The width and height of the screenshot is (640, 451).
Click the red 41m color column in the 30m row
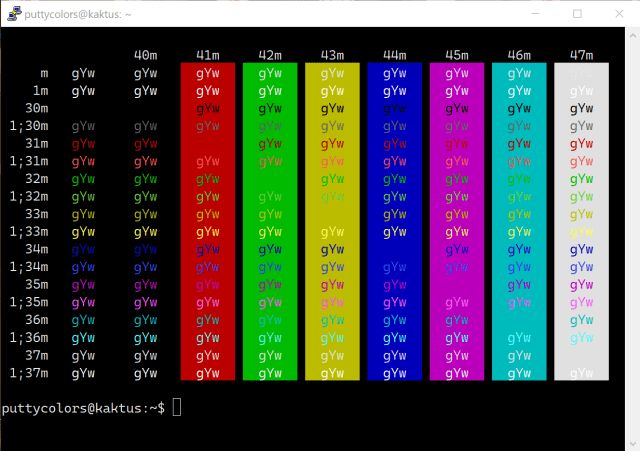[x=208, y=108]
